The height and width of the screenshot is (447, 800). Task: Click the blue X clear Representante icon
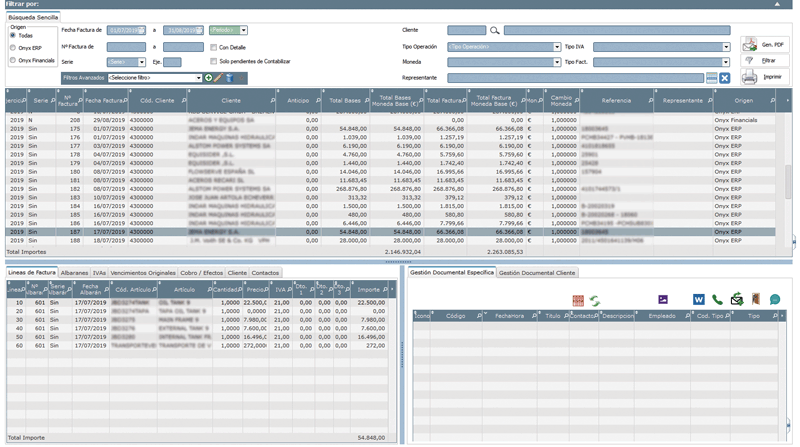click(725, 77)
